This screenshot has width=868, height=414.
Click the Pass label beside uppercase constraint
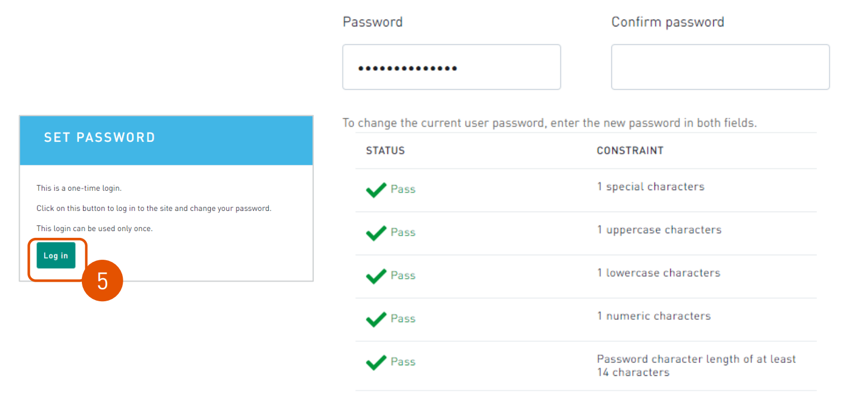403,233
